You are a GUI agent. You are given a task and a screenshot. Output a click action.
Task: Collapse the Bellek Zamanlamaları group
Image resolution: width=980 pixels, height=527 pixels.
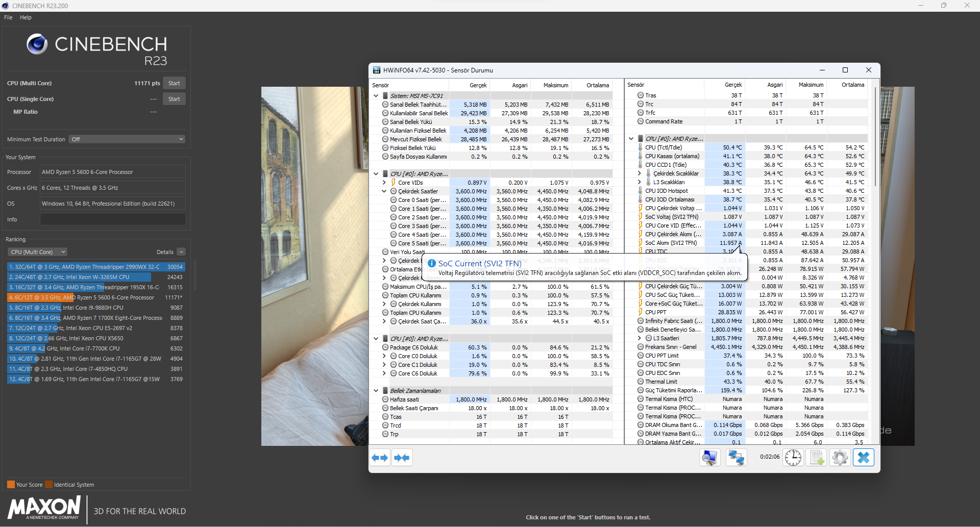(x=376, y=391)
